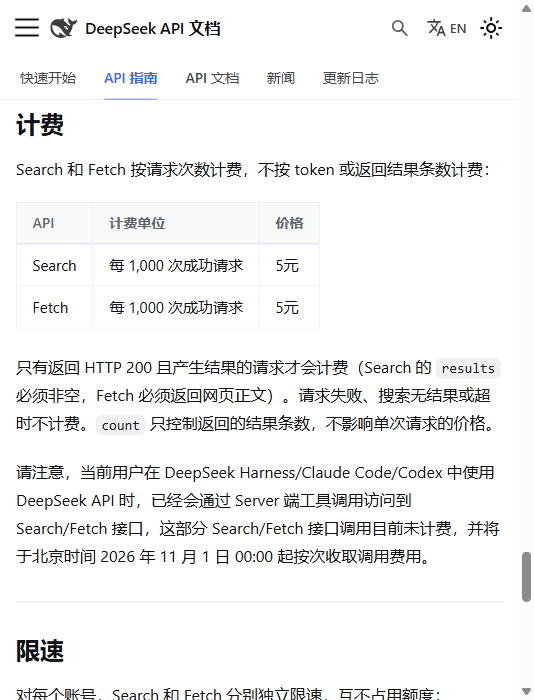Click billing unit cell in Search row
The width and height of the screenshot is (534, 700).
176,266
